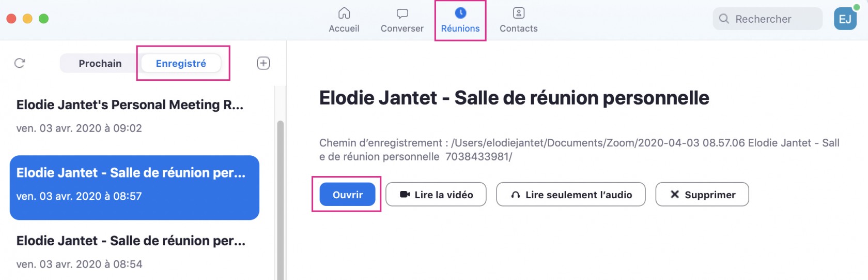Open the Accueil home icon
Viewport: 868px width, 280px height.
click(x=344, y=13)
